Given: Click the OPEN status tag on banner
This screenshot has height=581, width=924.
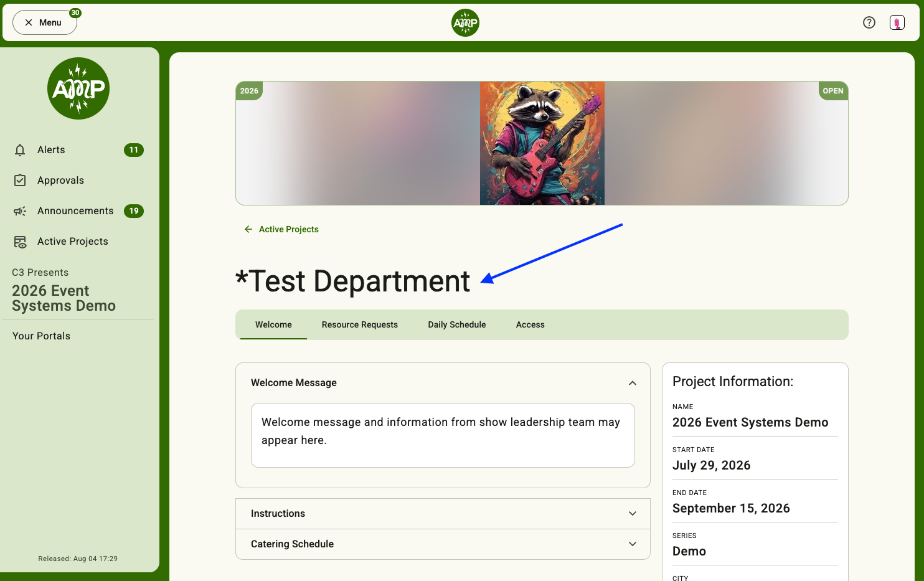Looking at the screenshot, I should click(833, 91).
